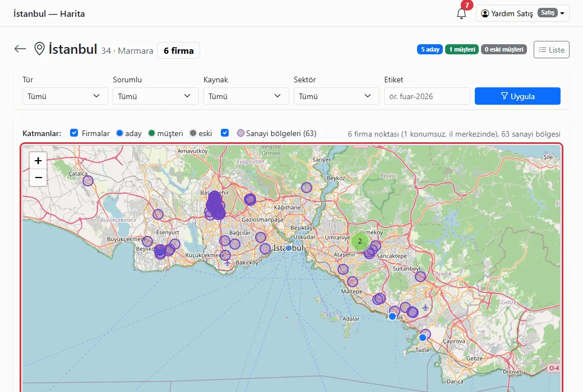Select the blue company dot near Pendik
The height and width of the screenshot is (392, 583).
392,316
